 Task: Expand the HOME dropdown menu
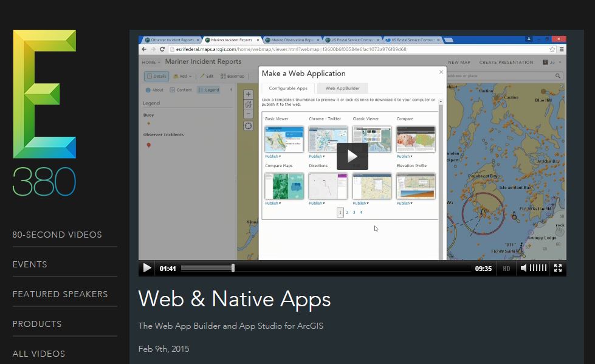151,62
